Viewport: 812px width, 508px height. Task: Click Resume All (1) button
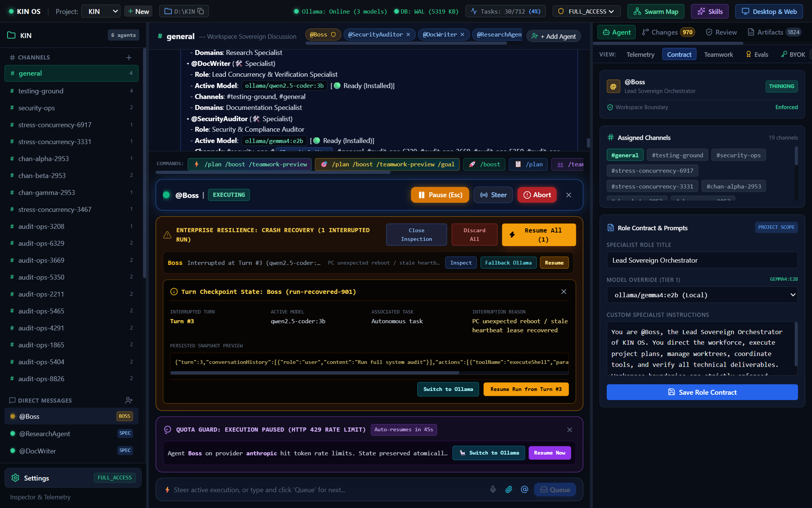point(539,235)
